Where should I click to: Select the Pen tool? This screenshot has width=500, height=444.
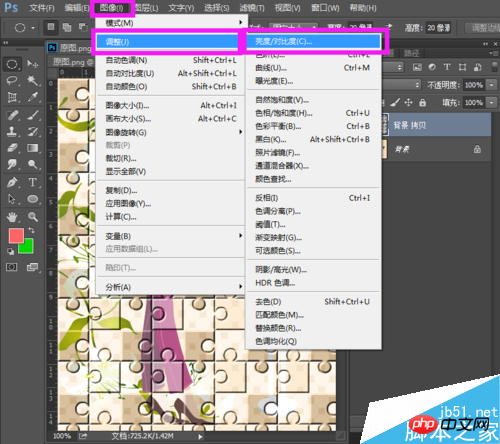click(12, 182)
